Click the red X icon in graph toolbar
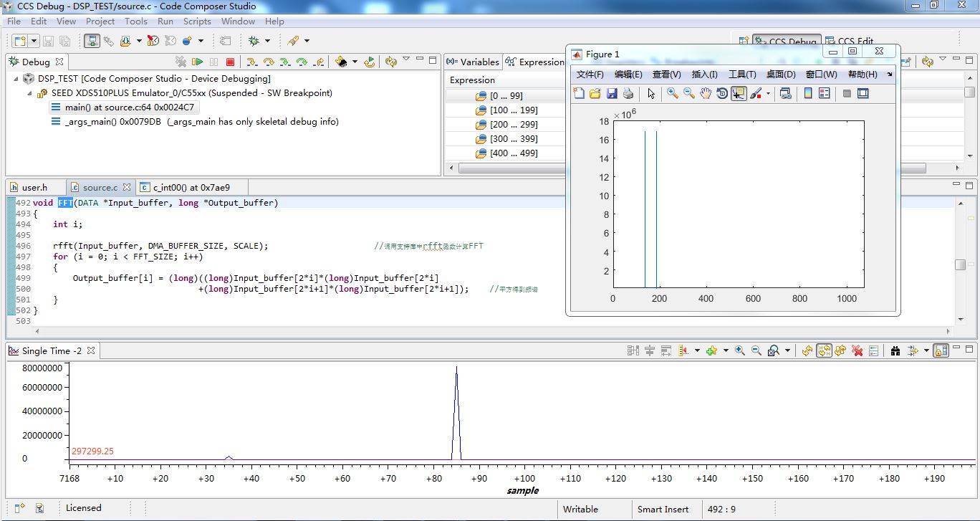The height and width of the screenshot is (521, 980). 857,350
